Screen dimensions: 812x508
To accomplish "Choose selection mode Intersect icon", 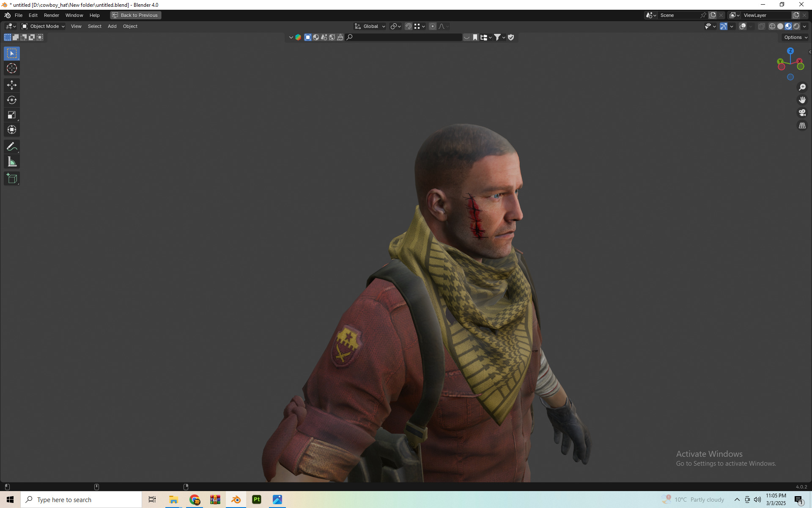I will pyautogui.click(x=40, y=37).
